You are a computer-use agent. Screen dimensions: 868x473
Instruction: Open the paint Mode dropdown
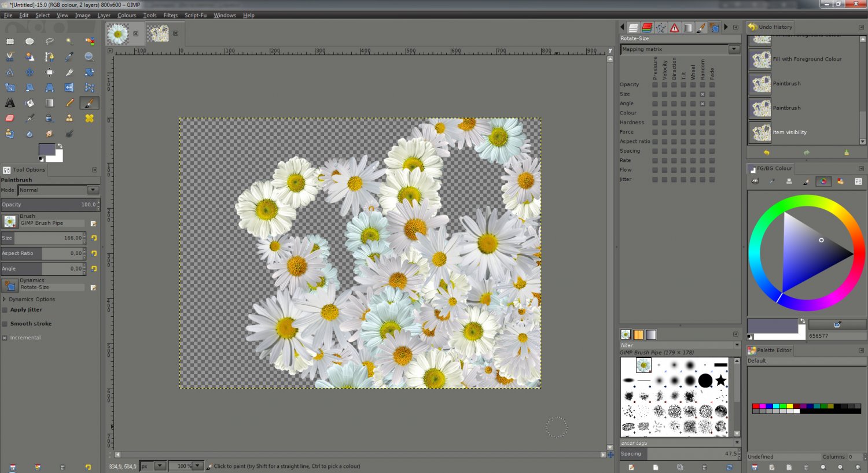(58, 190)
